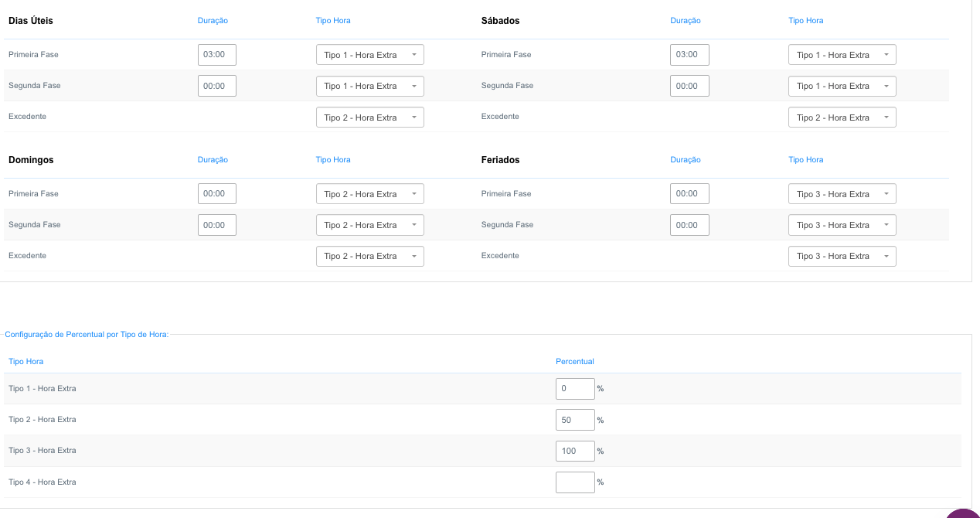Expand Domingos Excedente Tipo Hora dropdown
This screenshot has width=980, height=518.
369,256
